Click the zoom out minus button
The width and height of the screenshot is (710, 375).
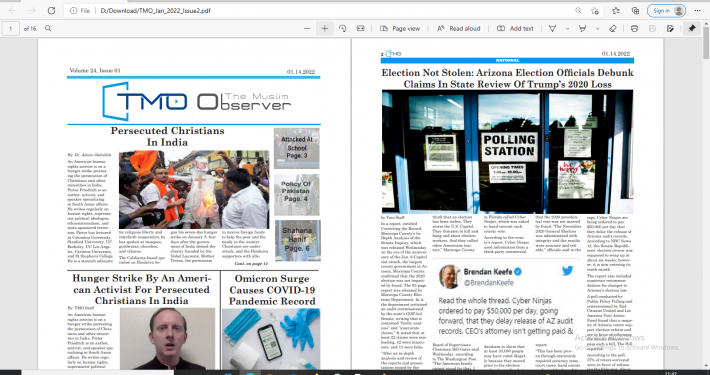[x=307, y=29]
